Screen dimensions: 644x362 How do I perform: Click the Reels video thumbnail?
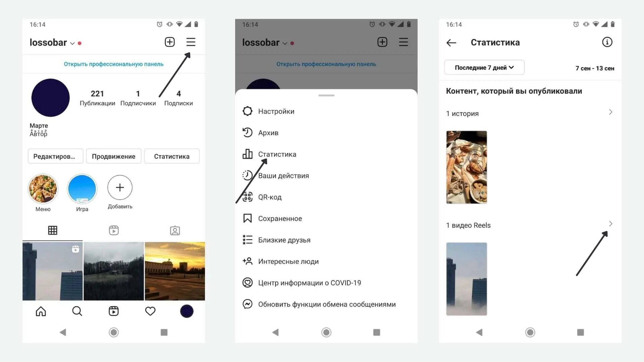point(467,279)
